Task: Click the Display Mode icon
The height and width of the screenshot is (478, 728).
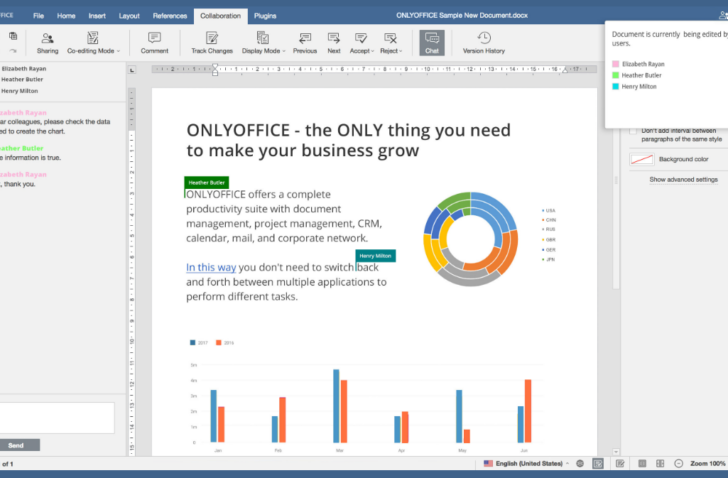Action: 263,38
